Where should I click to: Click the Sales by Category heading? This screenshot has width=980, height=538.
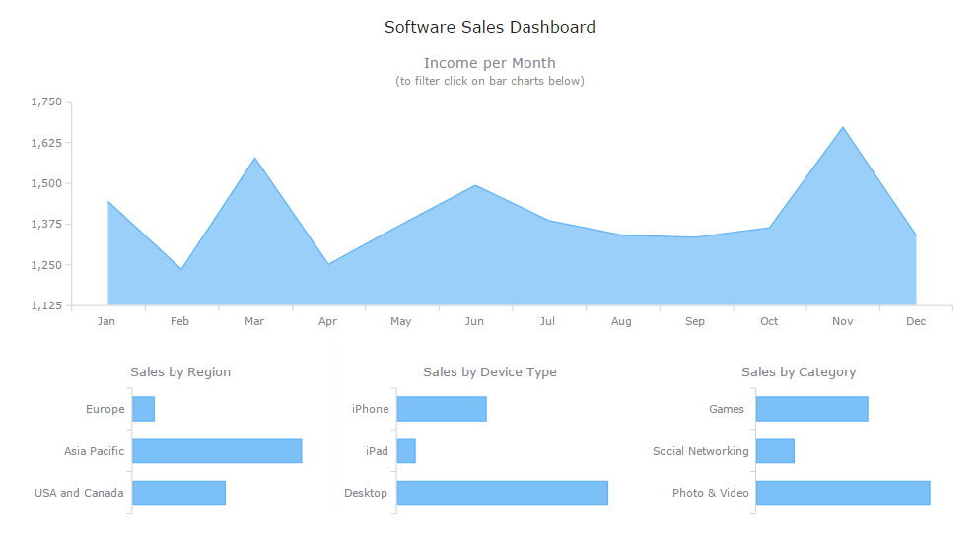click(799, 372)
